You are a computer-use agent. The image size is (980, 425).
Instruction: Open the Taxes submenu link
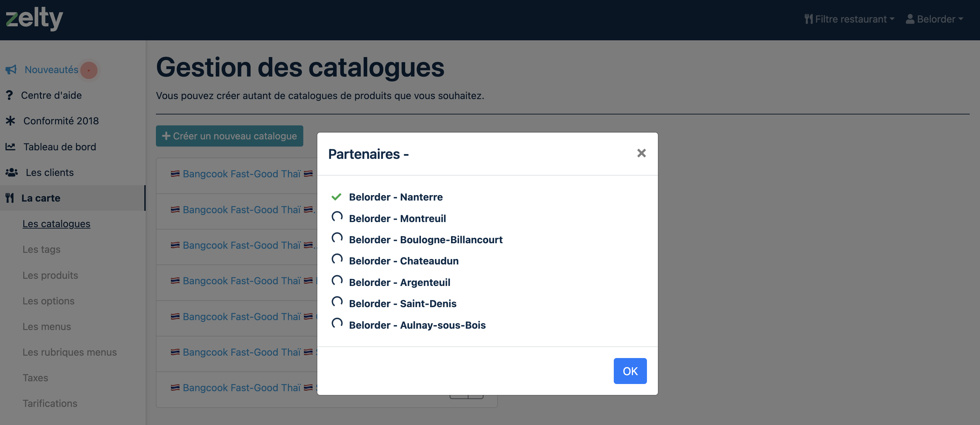pyautogui.click(x=35, y=378)
